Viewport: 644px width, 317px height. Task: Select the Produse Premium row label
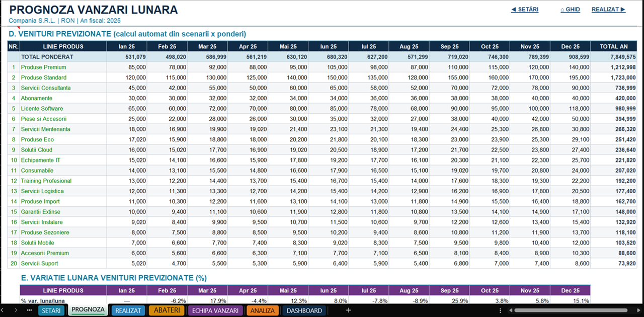tap(44, 67)
